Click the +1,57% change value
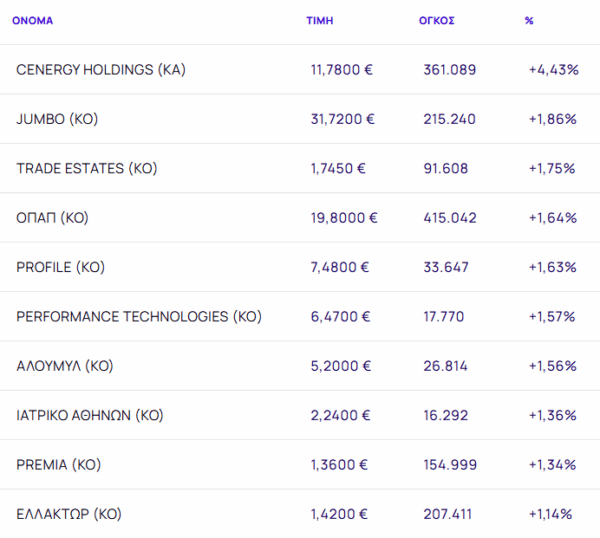The height and width of the screenshot is (538, 600). [552, 316]
